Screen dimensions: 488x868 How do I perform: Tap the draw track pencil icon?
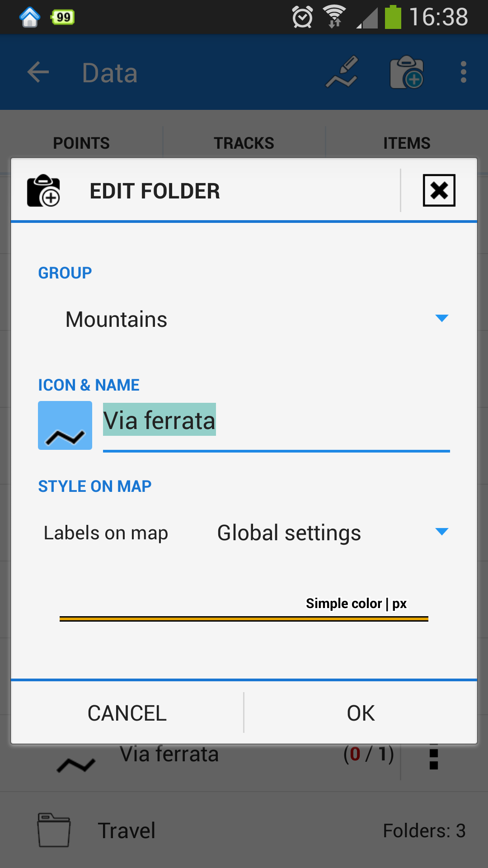coord(342,72)
